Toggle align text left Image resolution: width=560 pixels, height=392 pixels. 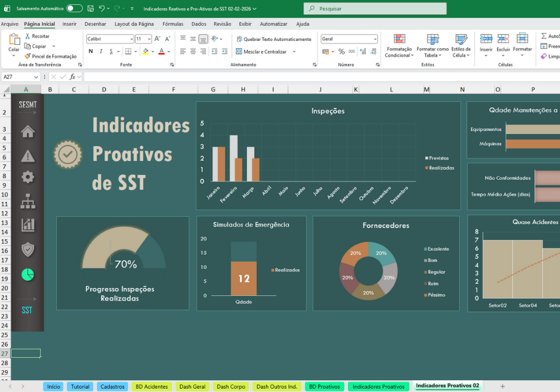point(183,52)
